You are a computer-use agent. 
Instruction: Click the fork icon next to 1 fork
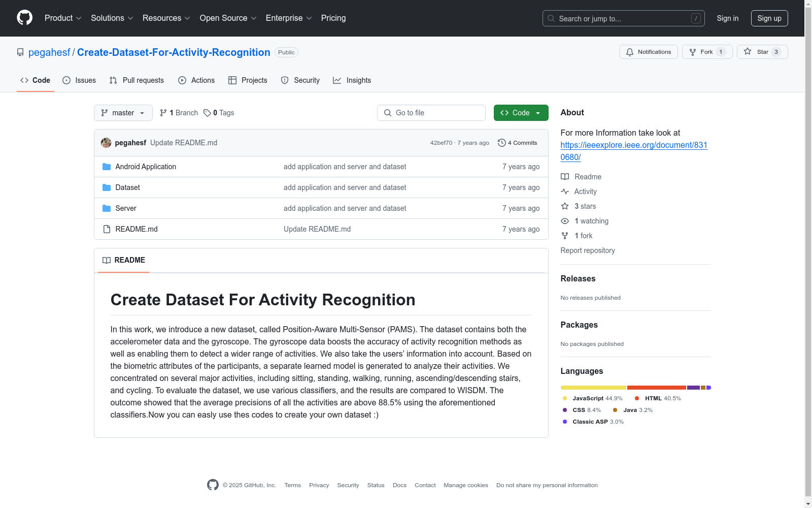[565, 236]
